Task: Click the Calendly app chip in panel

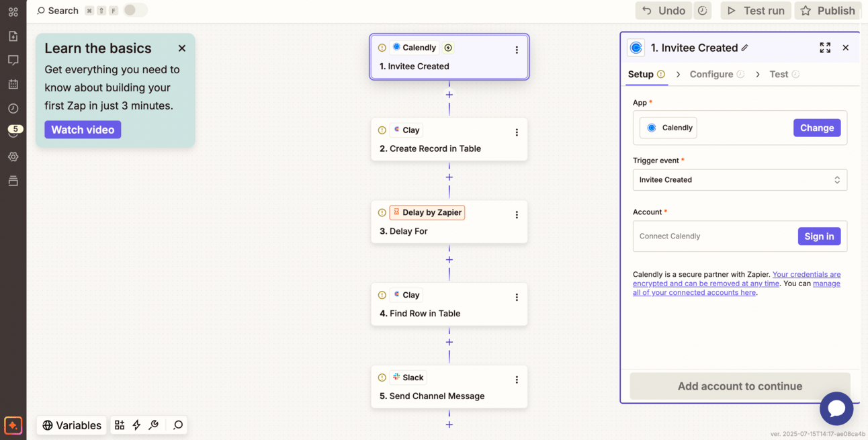Action: (x=668, y=128)
